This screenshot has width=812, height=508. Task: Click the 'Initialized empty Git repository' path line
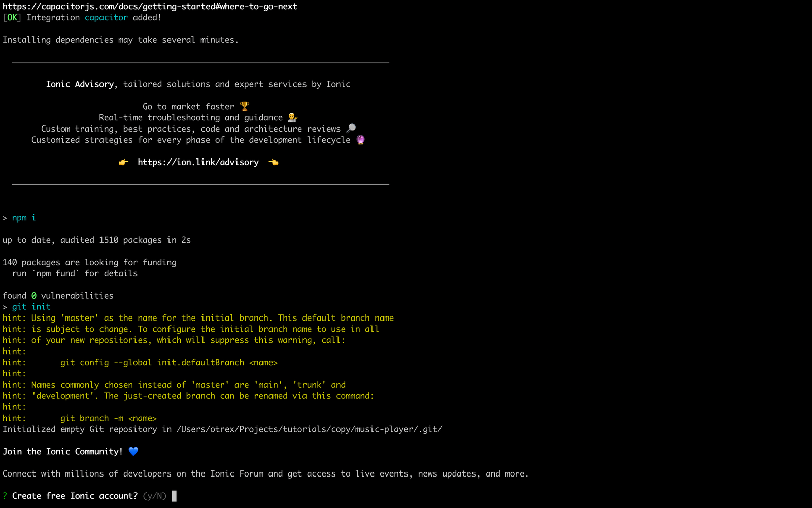click(222, 429)
